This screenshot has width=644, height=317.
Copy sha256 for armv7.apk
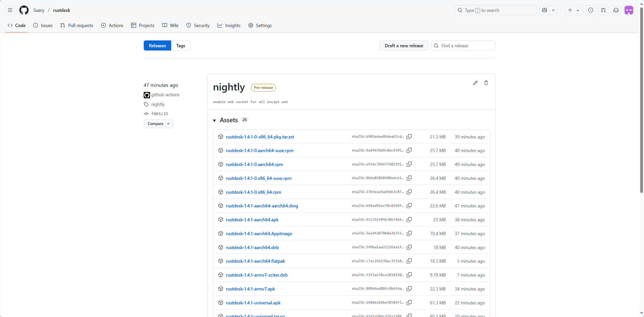click(409, 289)
